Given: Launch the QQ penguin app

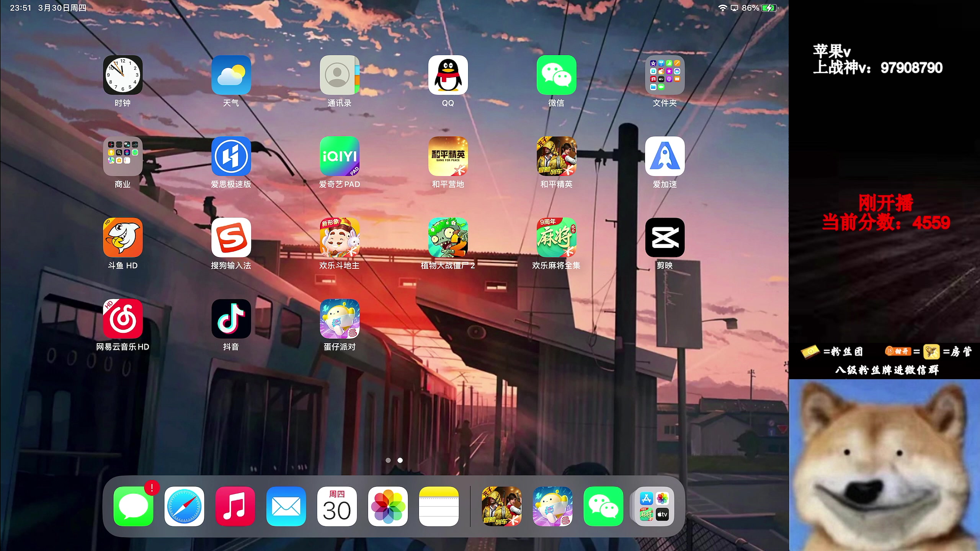Looking at the screenshot, I should 448,75.
